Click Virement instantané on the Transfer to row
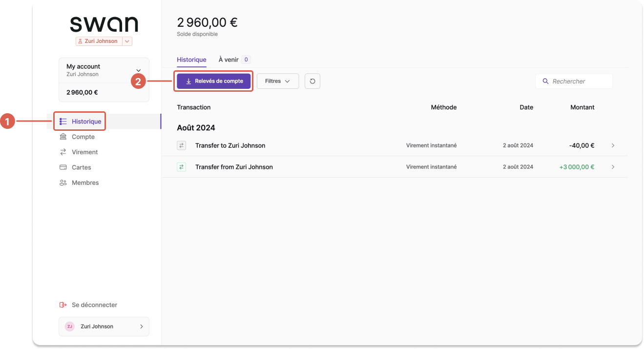644x349 pixels. [432, 145]
